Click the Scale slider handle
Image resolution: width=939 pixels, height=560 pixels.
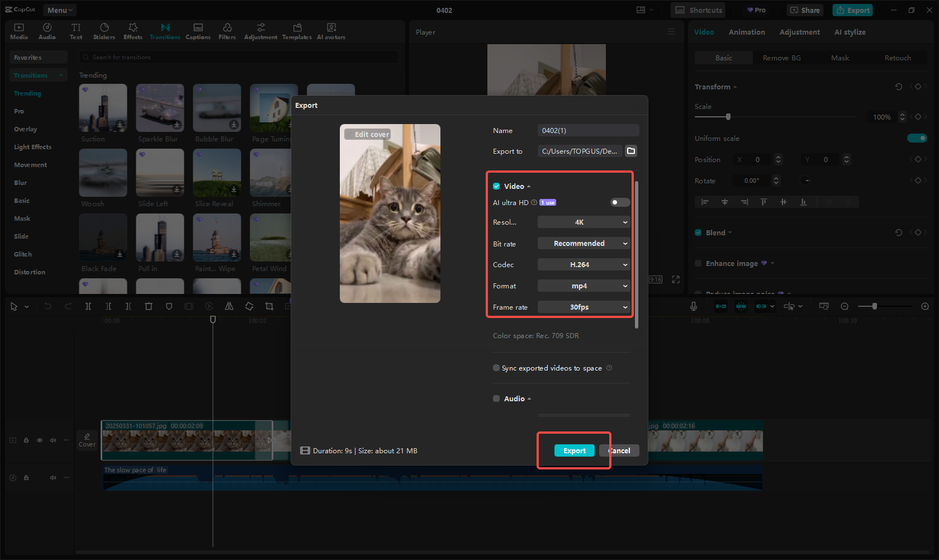pos(728,117)
